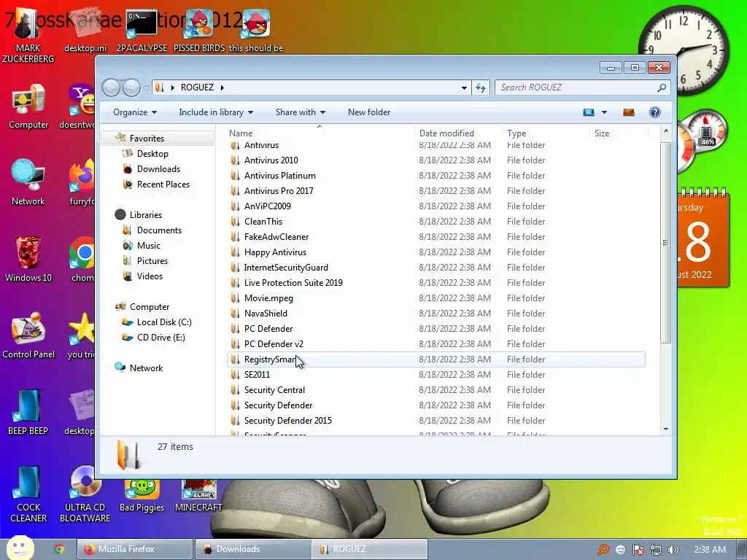The image size is (747, 560).
Task: Open Recent Places in Favorites
Action: click(163, 184)
